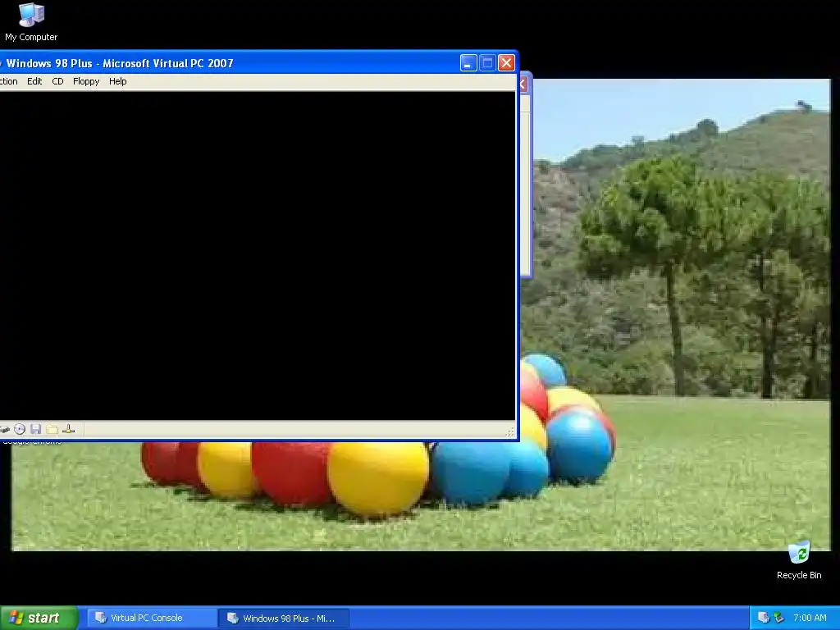The image size is (840, 630).
Task: Click the window resize grip corner
Action: coord(510,431)
